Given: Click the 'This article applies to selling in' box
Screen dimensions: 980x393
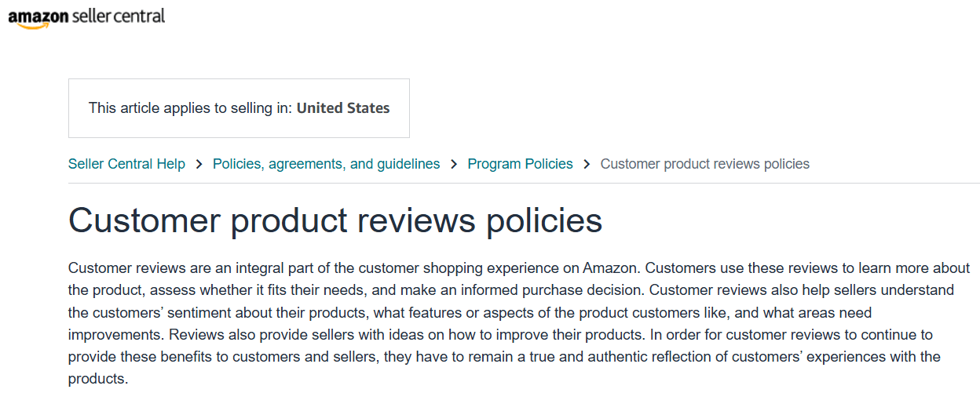Looking at the screenshot, I should pos(239,108).
